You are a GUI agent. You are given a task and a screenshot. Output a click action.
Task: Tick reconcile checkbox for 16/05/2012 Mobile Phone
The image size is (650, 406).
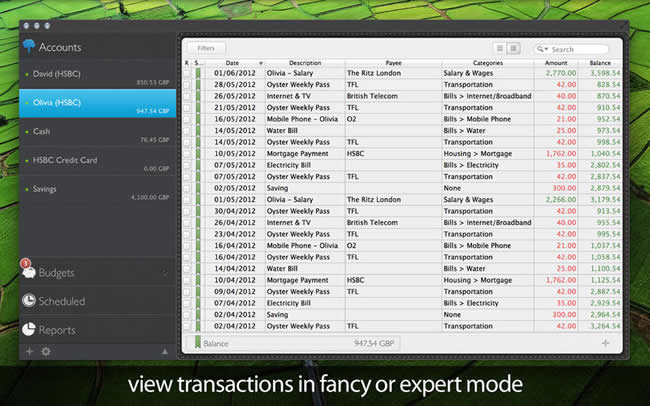(x=187, y=119)
